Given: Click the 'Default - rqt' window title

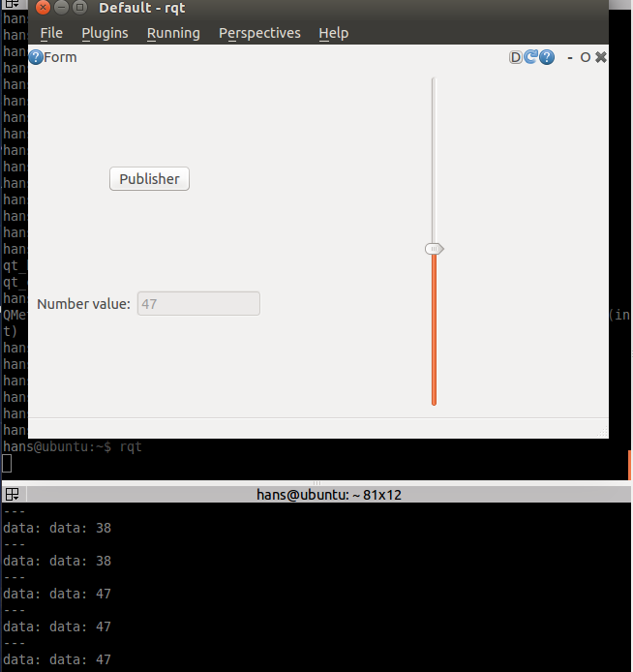Looking at the screenshot, I should (x=142, y=8).
